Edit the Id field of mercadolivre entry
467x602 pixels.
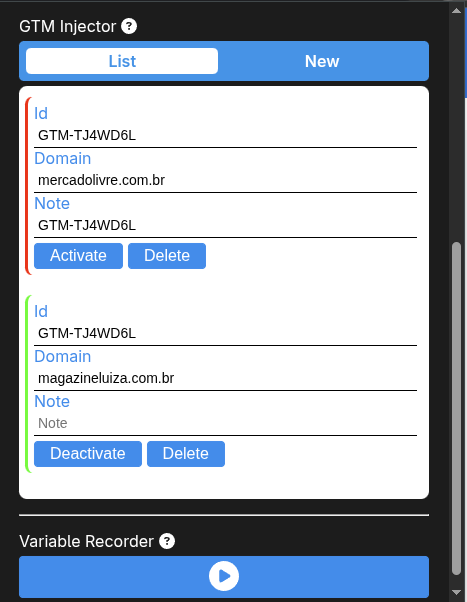click(x=225, y=136)
